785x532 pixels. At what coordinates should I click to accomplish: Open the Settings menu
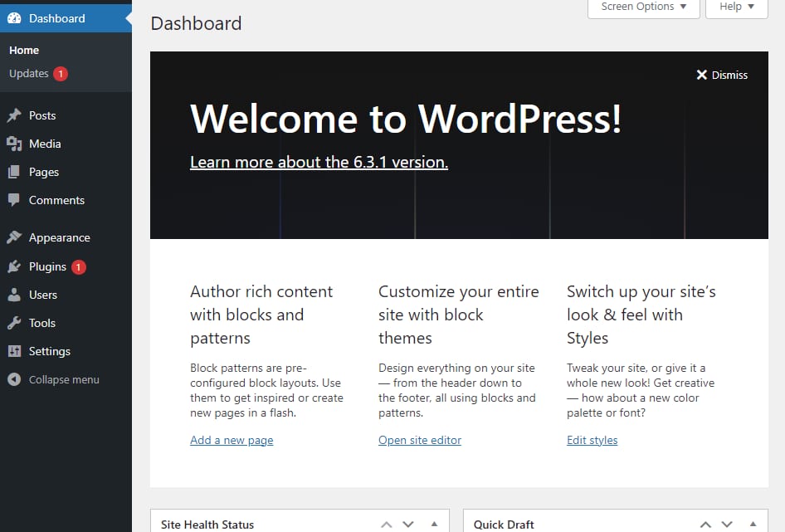pyautogui.click(x=66, y=351)
